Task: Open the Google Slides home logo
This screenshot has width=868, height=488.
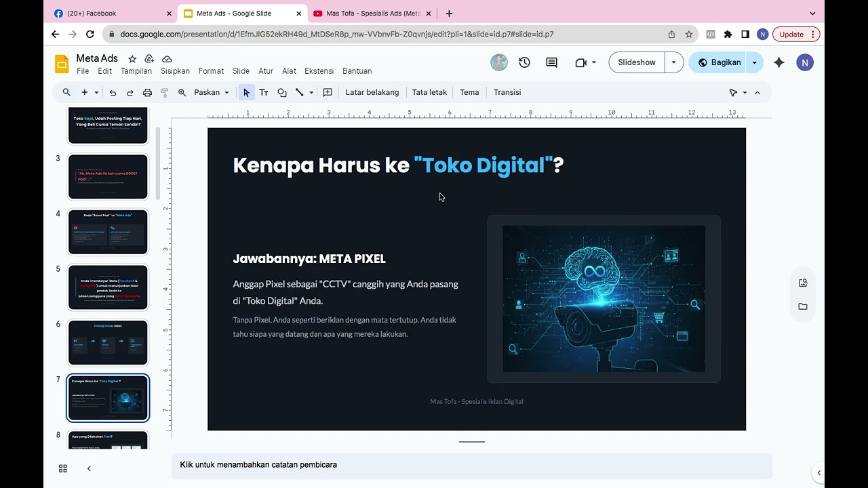Action: [x=62, y=64]
